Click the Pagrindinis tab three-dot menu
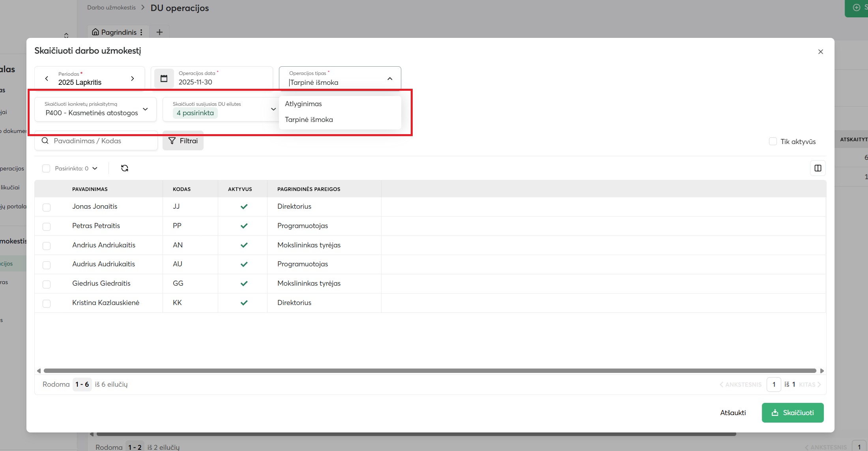The width and height of the screenshot is (868, 451). tap(141, 32)
